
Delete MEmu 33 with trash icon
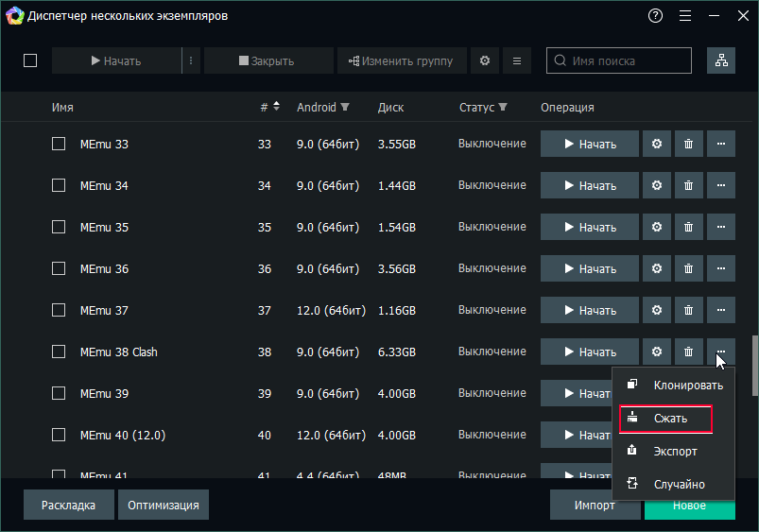(688, 144)
